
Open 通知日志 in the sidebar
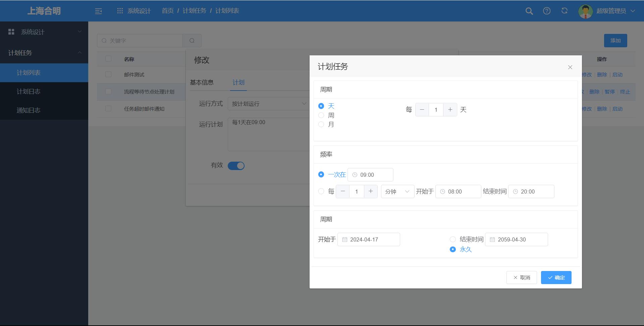point(44,110)
